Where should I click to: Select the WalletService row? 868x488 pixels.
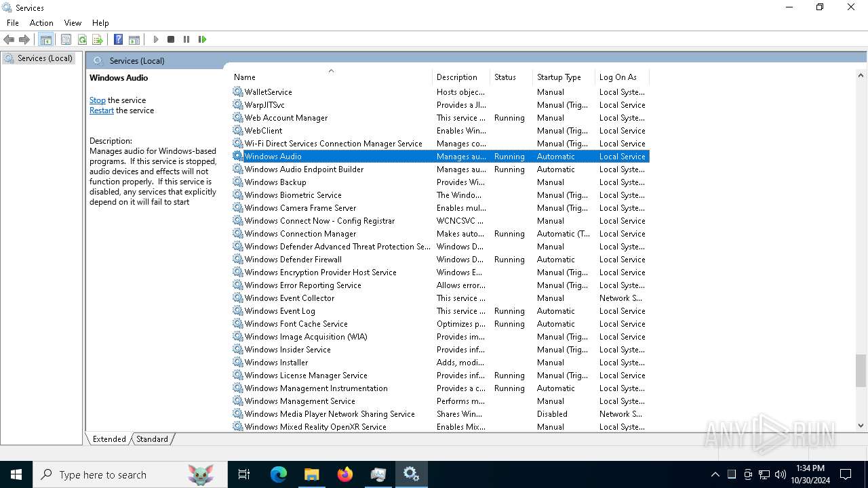[440, 92]
